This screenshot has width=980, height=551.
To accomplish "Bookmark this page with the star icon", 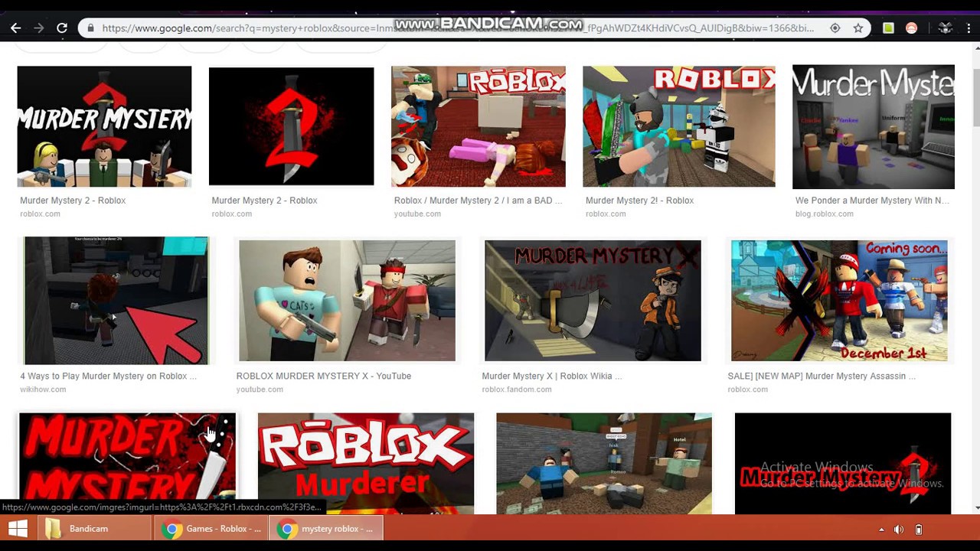I will point(858,28).
